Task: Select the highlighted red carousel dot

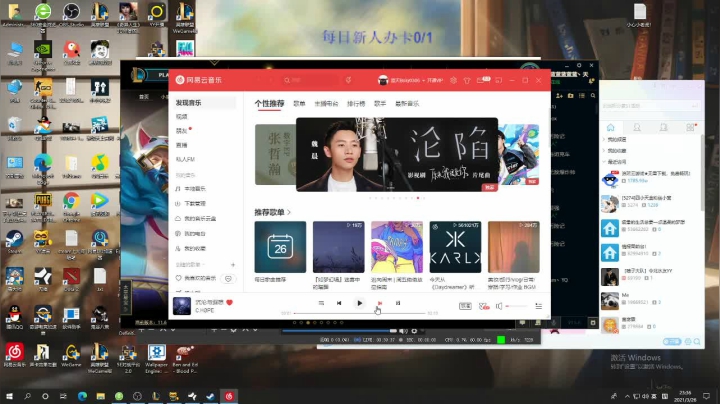Action: click(x=418, y=198)
